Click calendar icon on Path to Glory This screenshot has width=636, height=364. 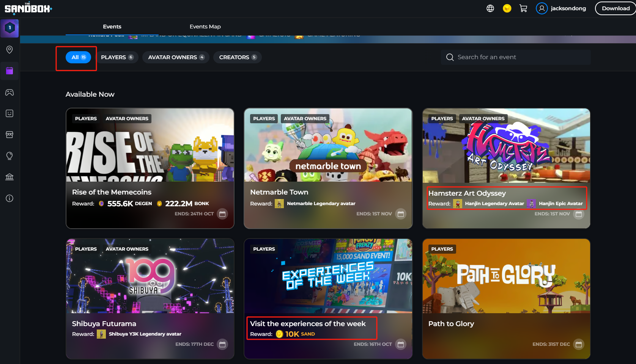coord(579,344)
